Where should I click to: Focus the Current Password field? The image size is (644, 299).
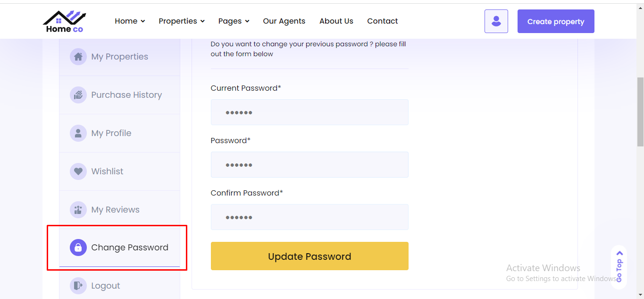click(309, 112)
